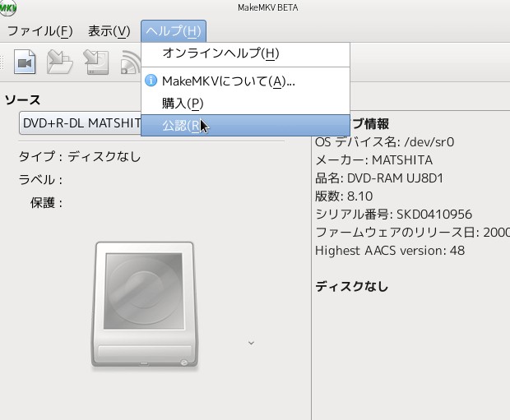This screenshot has width=510, height=420.
Task: Close the ヘルプ(H) menu
Action: (174, 31)
